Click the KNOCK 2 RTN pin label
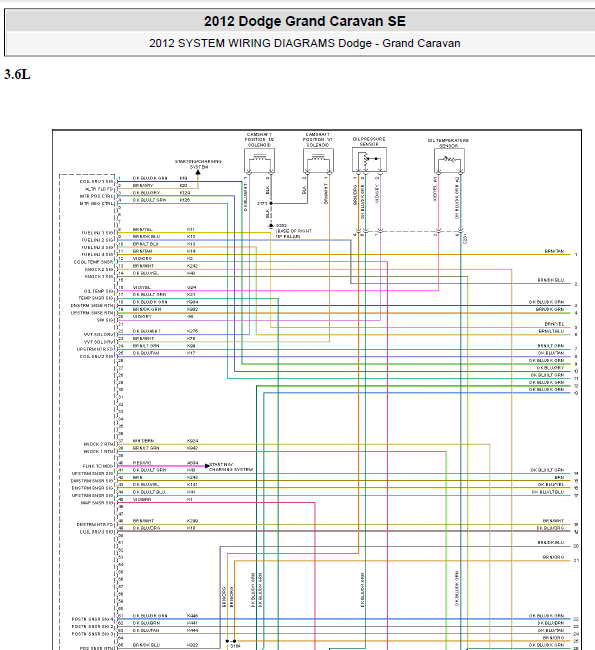This screenshot has height=650, width=595. [x=98, y=444]
